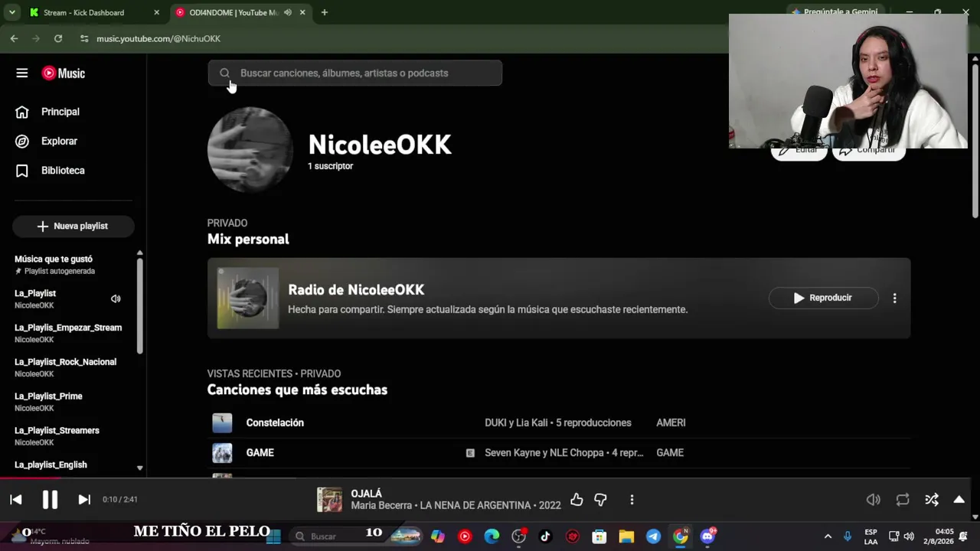Create a Nueva playlist

(x=73, y=226)
